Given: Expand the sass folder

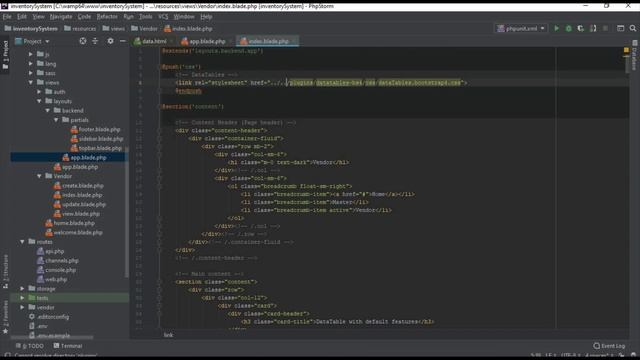Looking at the screenshot, I should 31,73.
